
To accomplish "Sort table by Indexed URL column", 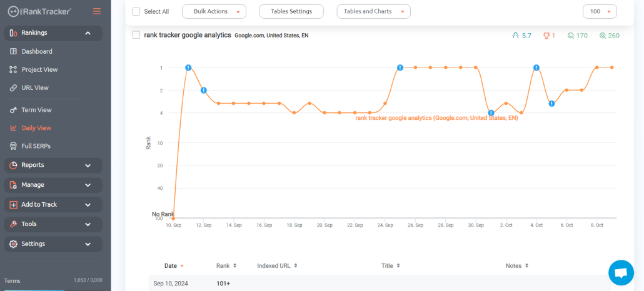I will (277, 265).
